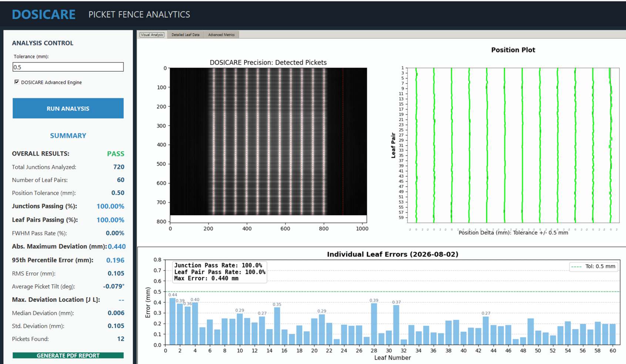Screen dimensions: 626x364
Task: Click Abs. Maximum Deviation value 0.440
Action: [117, 246]
